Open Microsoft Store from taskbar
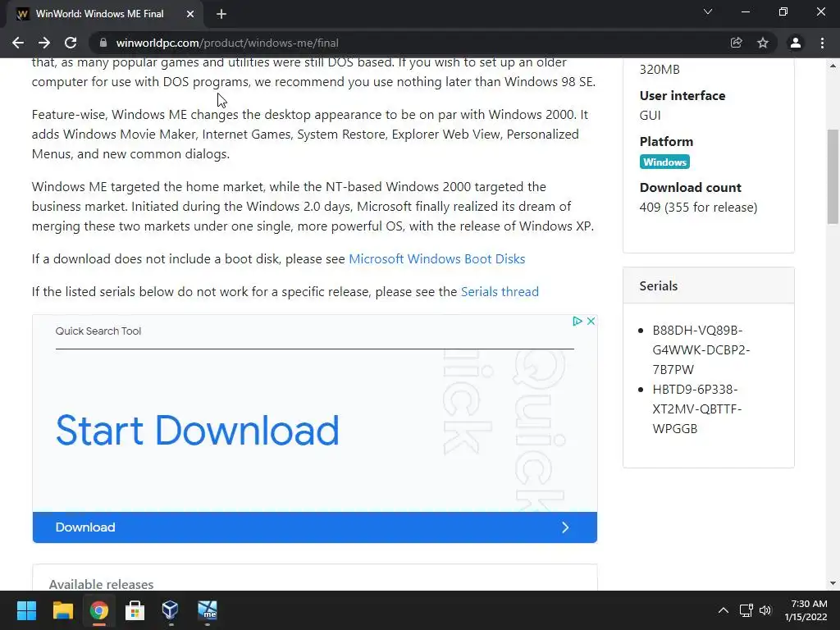The height and width of the screenshot is (630, 840). click(x=135, y=610)
